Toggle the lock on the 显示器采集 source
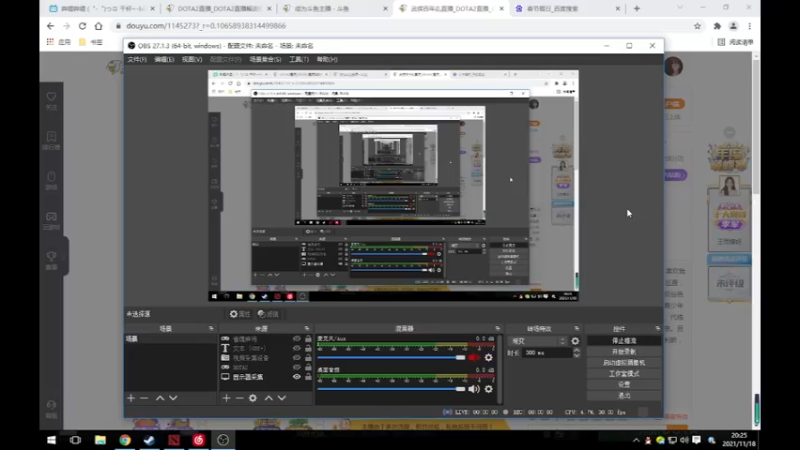This screenshot has height=450, width=800. [x=308, y=377]
